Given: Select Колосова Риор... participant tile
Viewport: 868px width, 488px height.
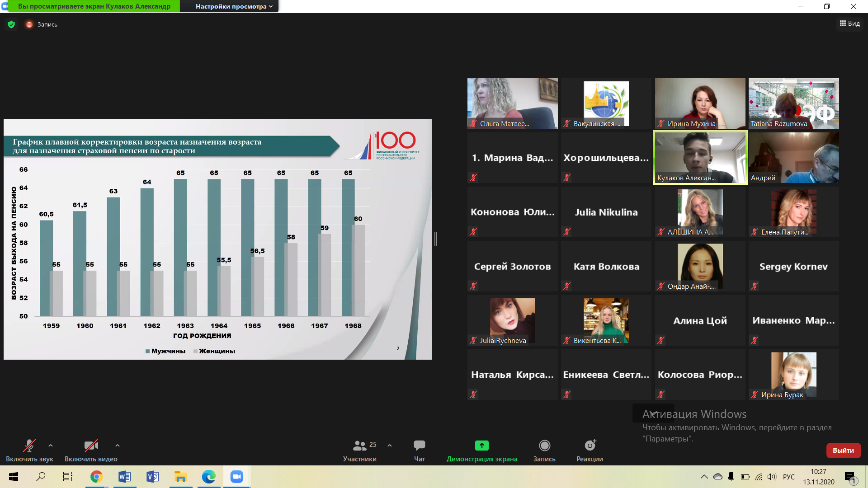Looking at the screenshot, I should coord(700,375).
